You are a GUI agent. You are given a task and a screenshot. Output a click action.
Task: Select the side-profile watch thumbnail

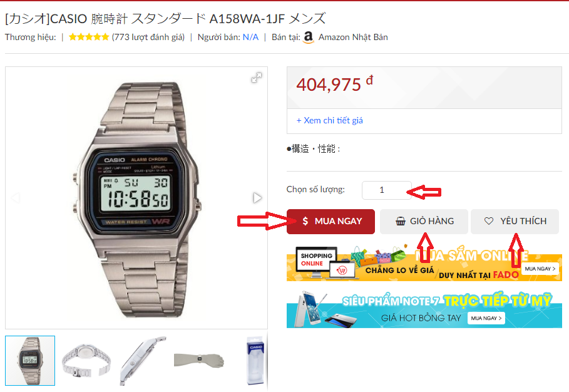click(143, 361)
